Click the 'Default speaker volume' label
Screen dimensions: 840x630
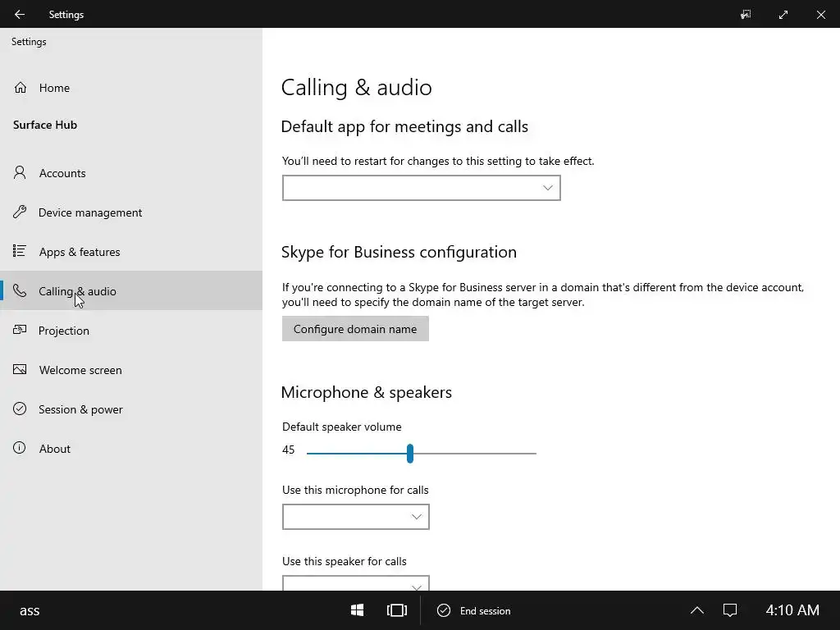[342, 427]
